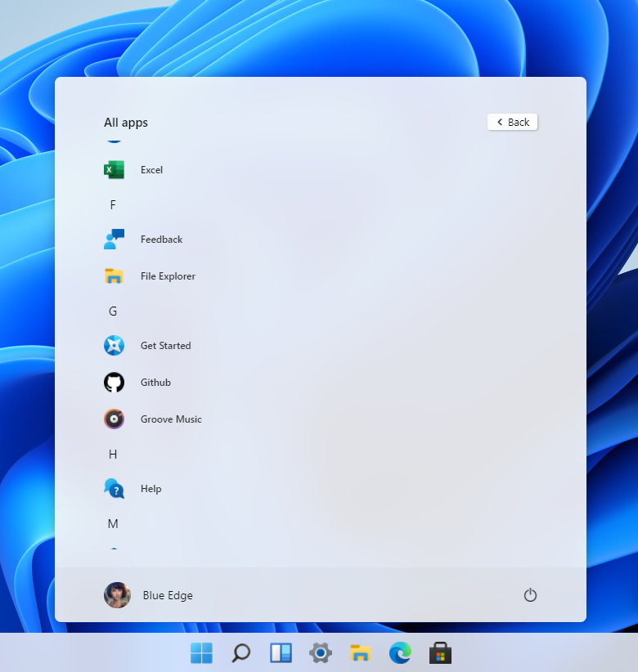Click the File Explorer label text
This screenshot has height=672, width=638.
168,276
